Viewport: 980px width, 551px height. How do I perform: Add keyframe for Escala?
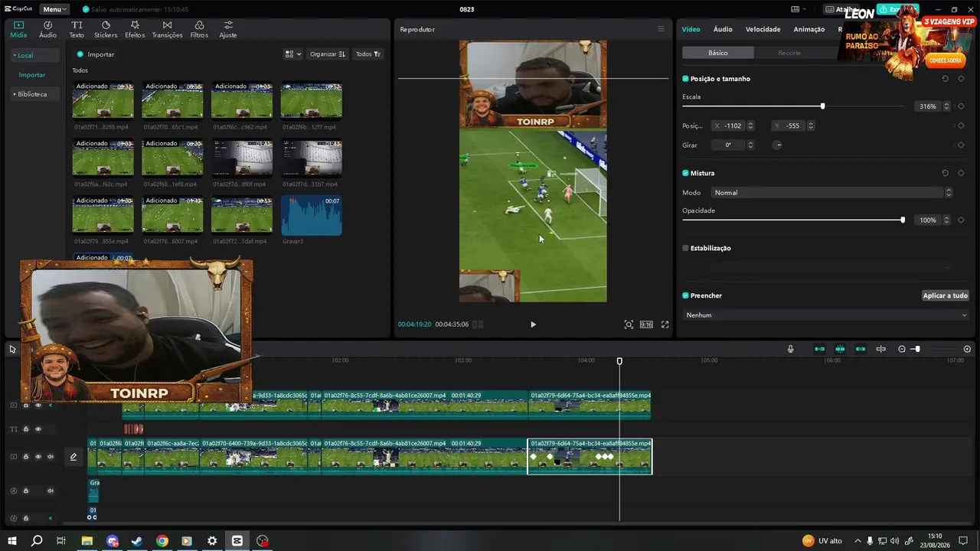point(961,106)
